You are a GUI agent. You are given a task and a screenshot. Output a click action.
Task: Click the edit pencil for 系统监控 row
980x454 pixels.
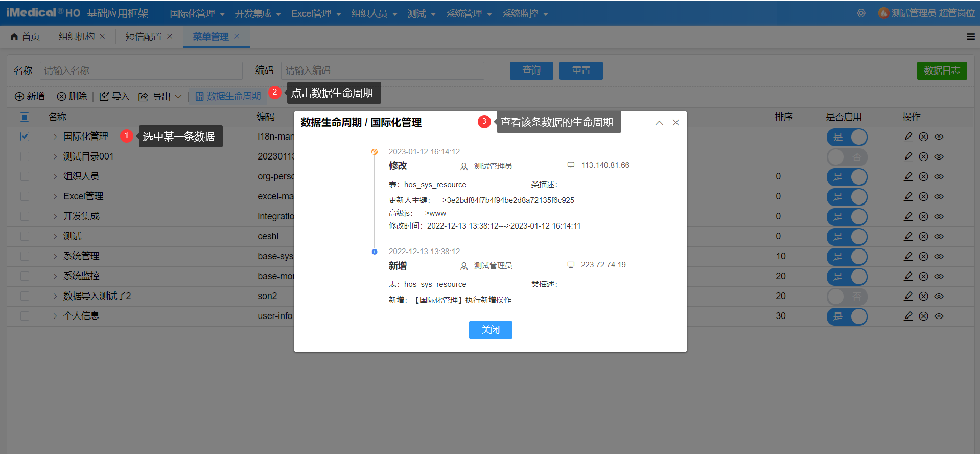tap(908, 276)
